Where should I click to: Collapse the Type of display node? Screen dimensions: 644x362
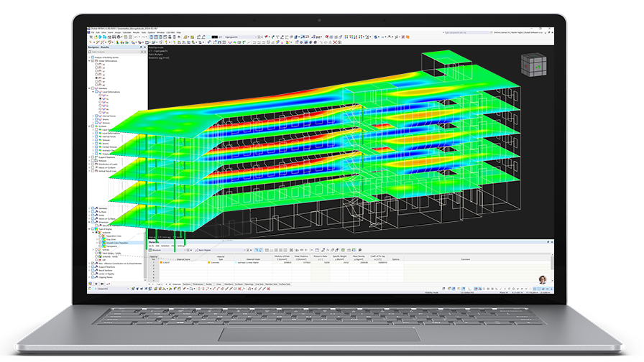[x=89, y=229]
